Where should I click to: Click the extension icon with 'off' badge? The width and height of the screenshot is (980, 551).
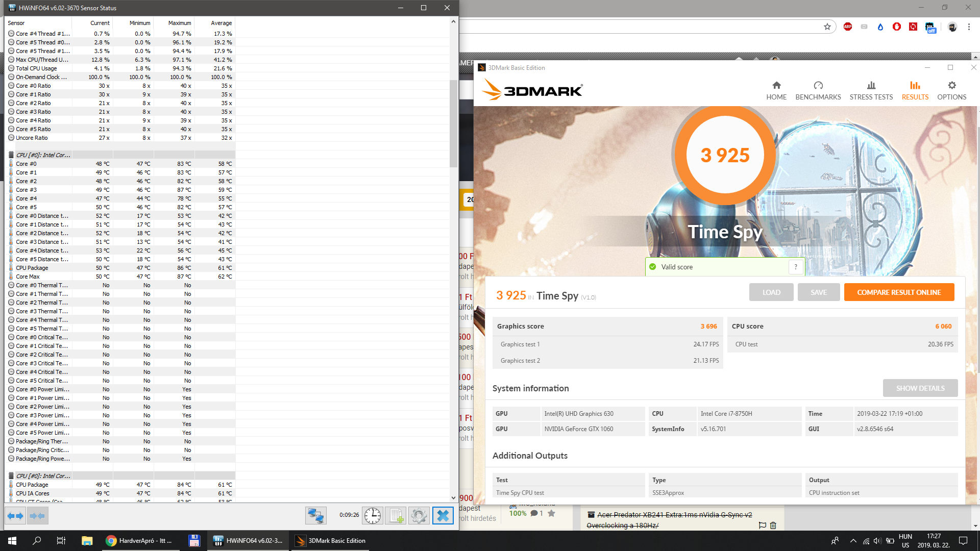(x=930, y=28)
